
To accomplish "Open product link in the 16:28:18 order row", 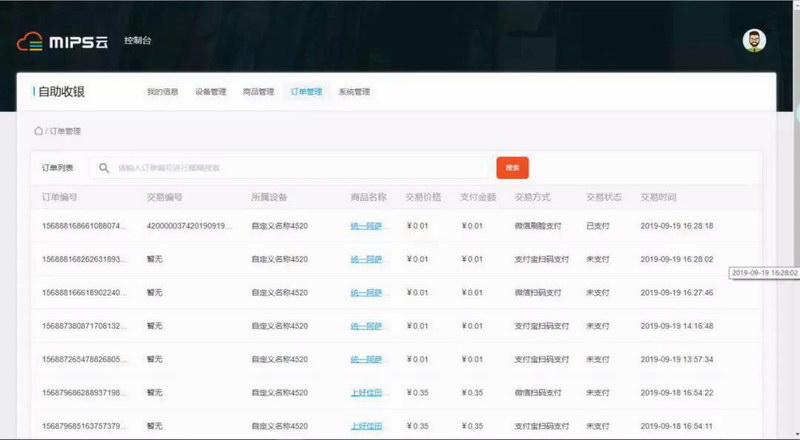I will (x=366, y=226).
